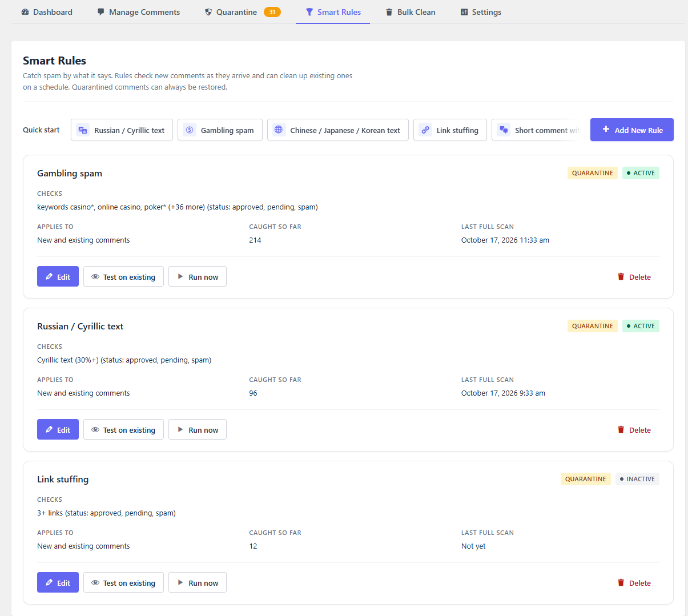Image resolution: width=688 pixels, height=616 pixels.
Task: Click last scan date October 17, 2026 9:33 am
Action: pyautogui.click(x=503, y=393)
